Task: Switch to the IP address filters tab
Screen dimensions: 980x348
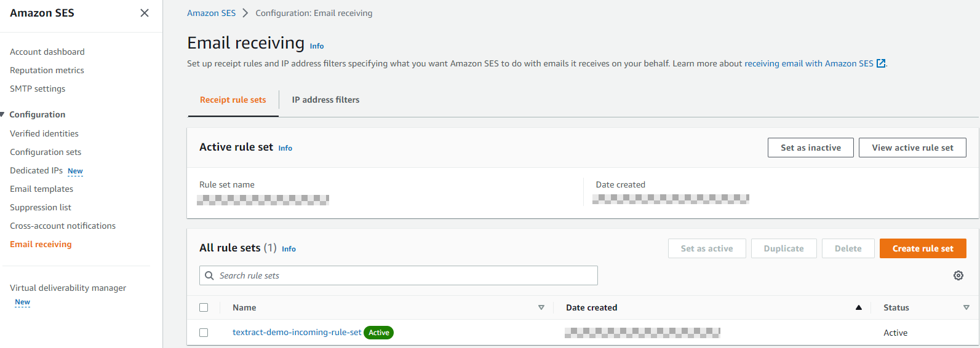Action: pyautogui.click(x=325, y=100)
